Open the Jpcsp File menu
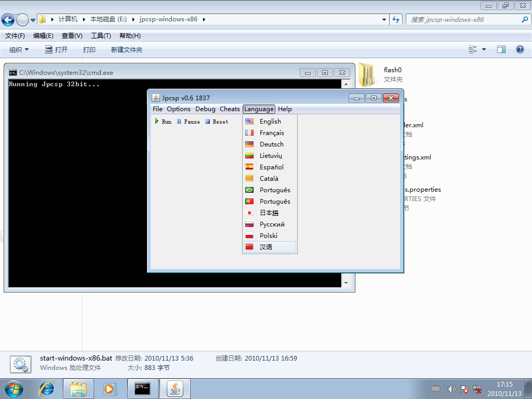The width and height of the screenshot is (532, 399). click(x=157, y=109)
